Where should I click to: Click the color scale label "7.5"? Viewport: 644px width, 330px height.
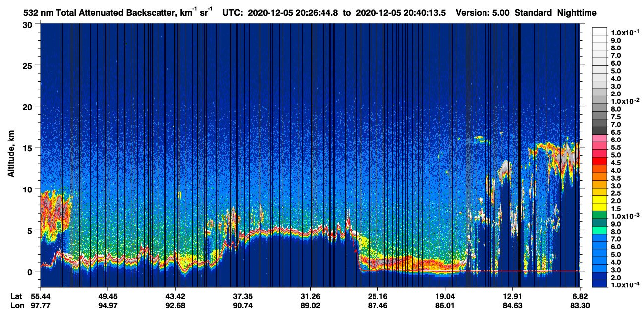[616, 117]
